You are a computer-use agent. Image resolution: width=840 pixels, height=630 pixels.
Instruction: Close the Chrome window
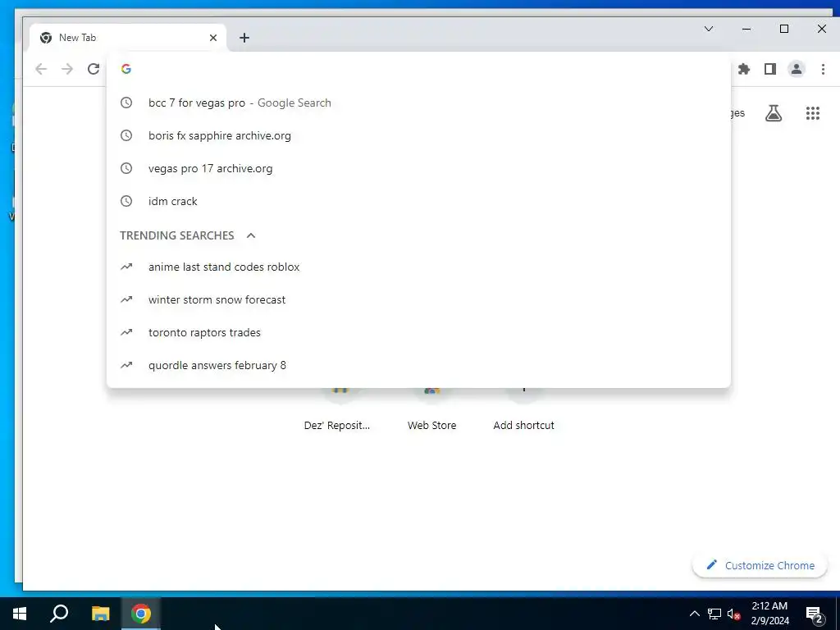[822, 29]
